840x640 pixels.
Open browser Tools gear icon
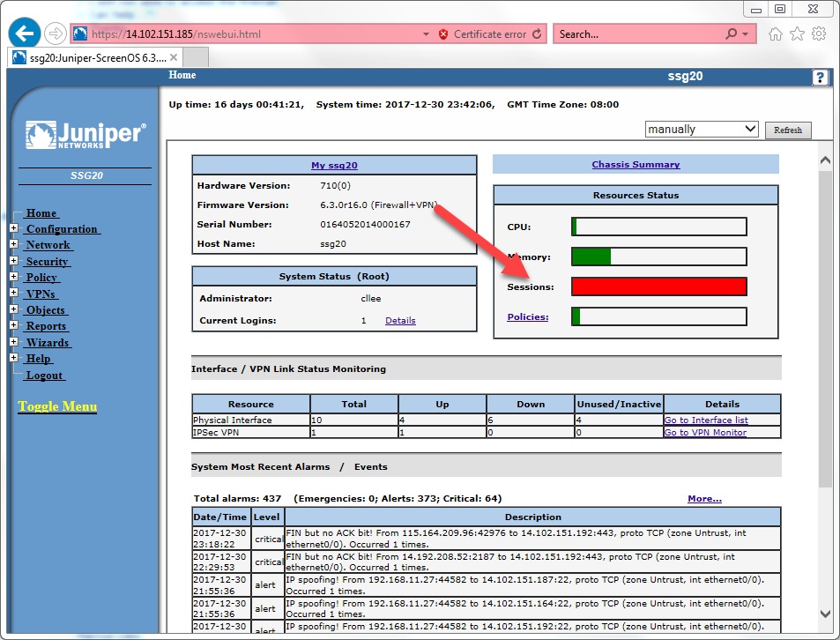pyautogui.click(x=819, y=34)
